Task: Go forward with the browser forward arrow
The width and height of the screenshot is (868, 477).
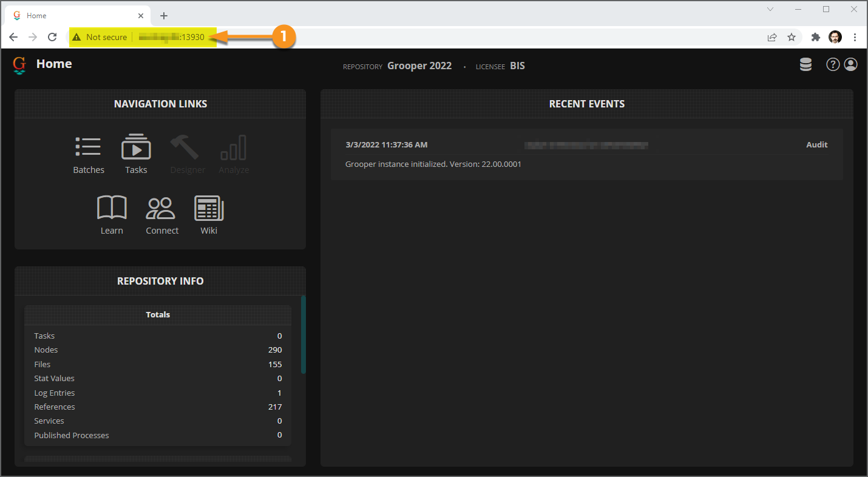Action: coord(33,37)
